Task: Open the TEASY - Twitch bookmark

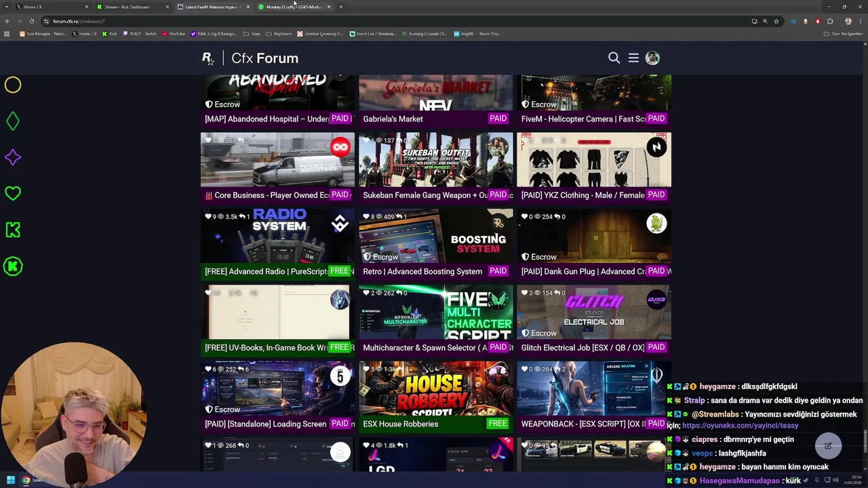Action: pos(140,33)
